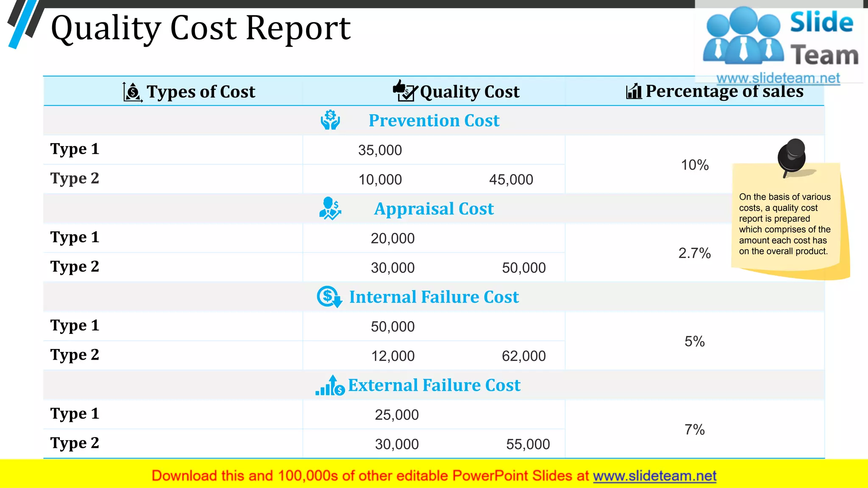The width and height of the screenshot is (868, 488).
Task: Select the 5% percentage of sales
Action: [x=695, y=341]
